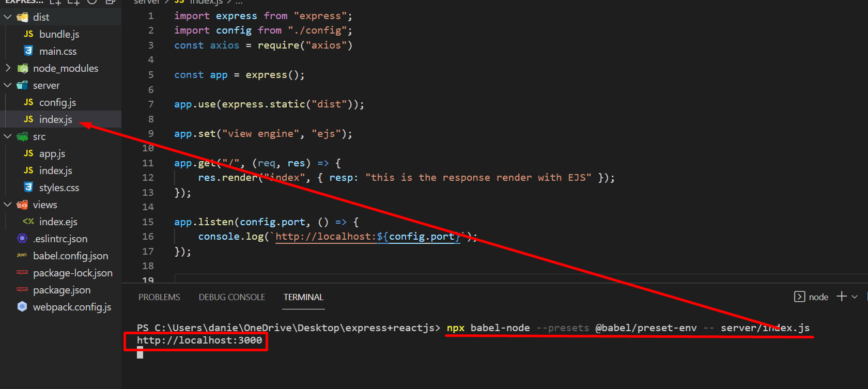Click the JS icon of index.js under src

pyautogui.click(x=28, y=170)
